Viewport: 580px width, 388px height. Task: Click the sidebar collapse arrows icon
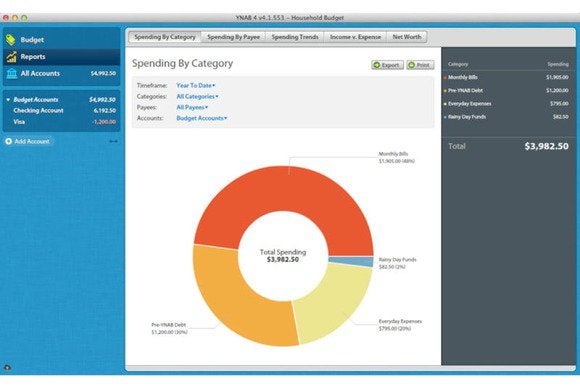114,141
